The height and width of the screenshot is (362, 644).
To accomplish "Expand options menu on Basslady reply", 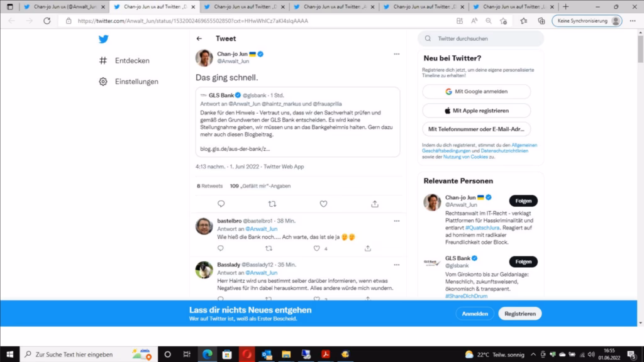I will [396, 265].
